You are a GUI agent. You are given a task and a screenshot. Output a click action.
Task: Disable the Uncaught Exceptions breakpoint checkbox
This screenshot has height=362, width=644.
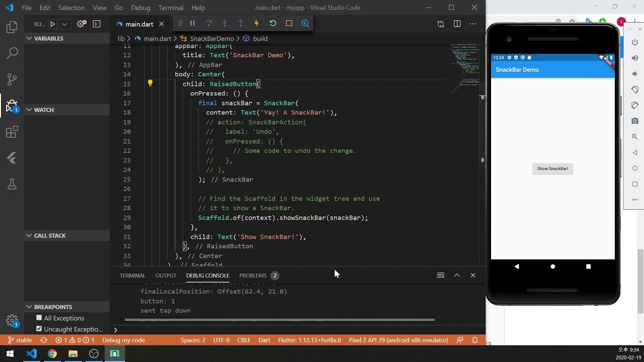pyautogui.click(x=39, y=329)
